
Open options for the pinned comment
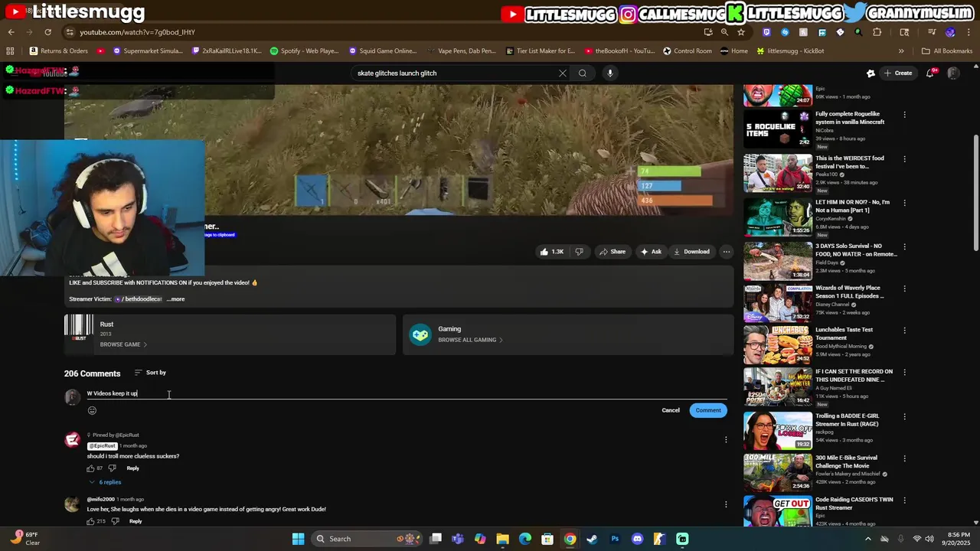click(726, 439)
